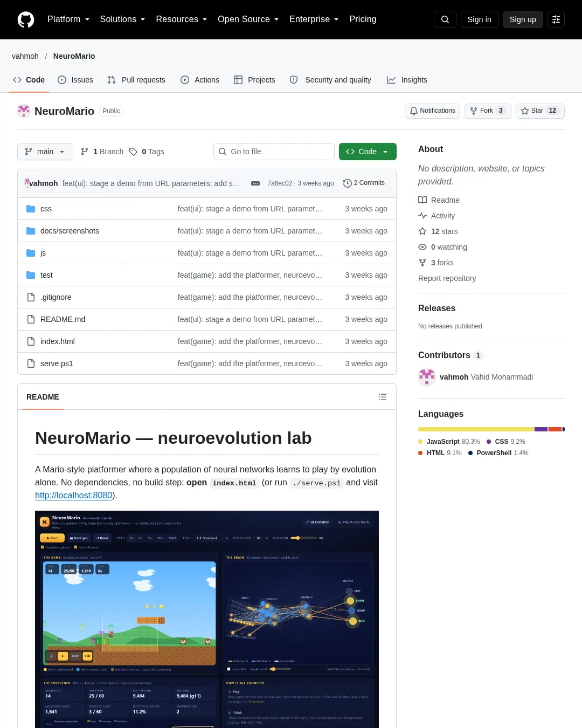582x728 pixels.
Task: Click the Fork button
Action: click(488, 111)
